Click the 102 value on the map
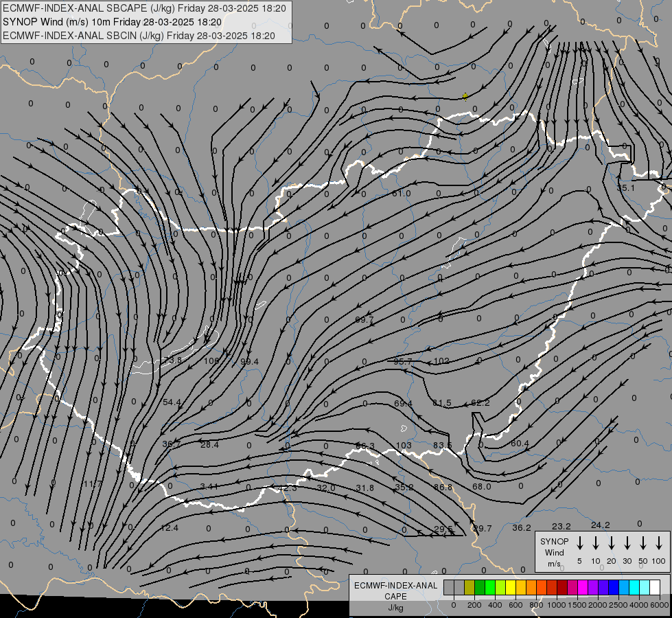672x618 pixels. (441, 360)
